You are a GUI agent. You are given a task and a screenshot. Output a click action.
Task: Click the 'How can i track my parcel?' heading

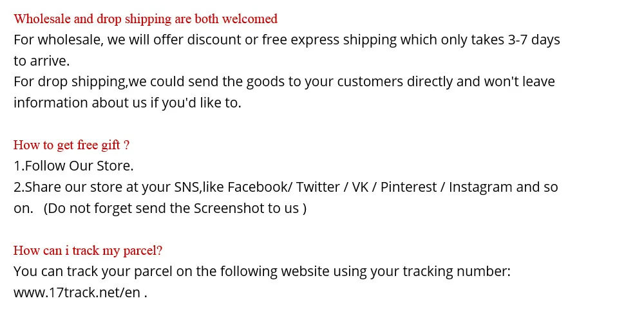88,250
